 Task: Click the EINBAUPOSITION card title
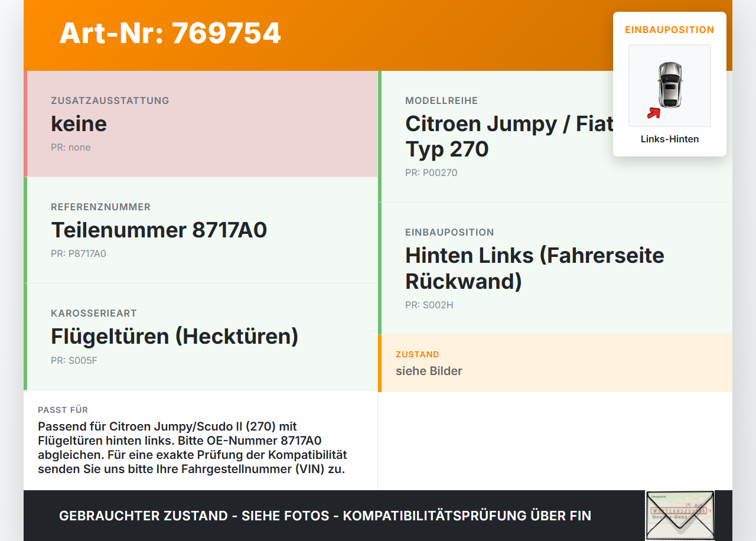point(670,30)
